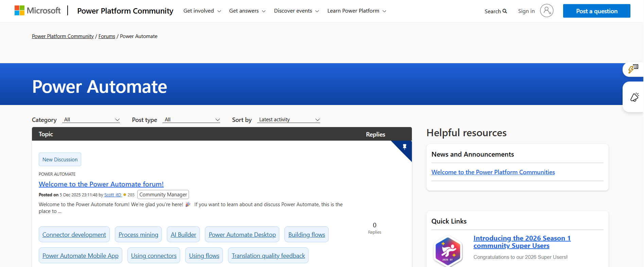Open the Category filter dropdown
644x267 pixels.
(91, 120)
